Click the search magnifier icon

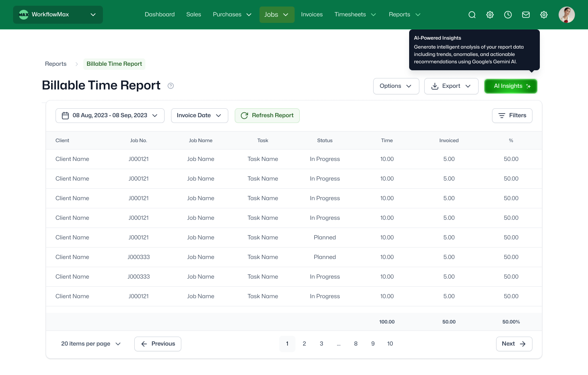pos(472,15)
